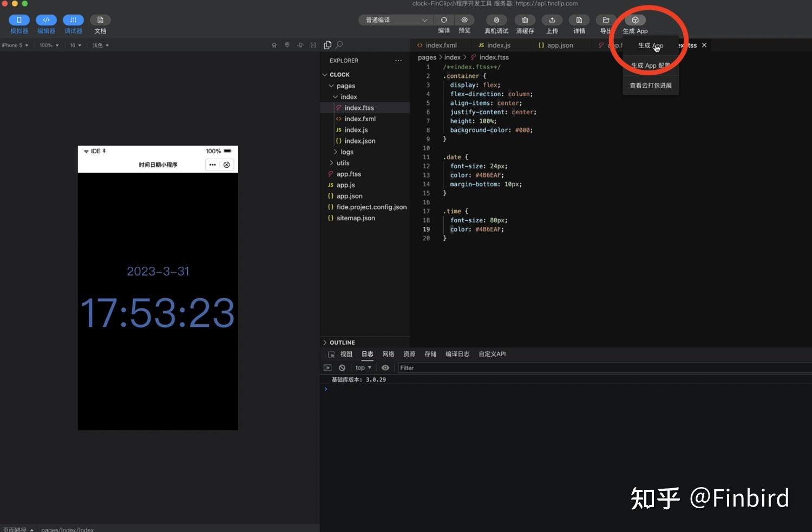The width and height of the screenshot is (812, 532).
Task: Open the 详情 details icon
Action: pos(579,20)
